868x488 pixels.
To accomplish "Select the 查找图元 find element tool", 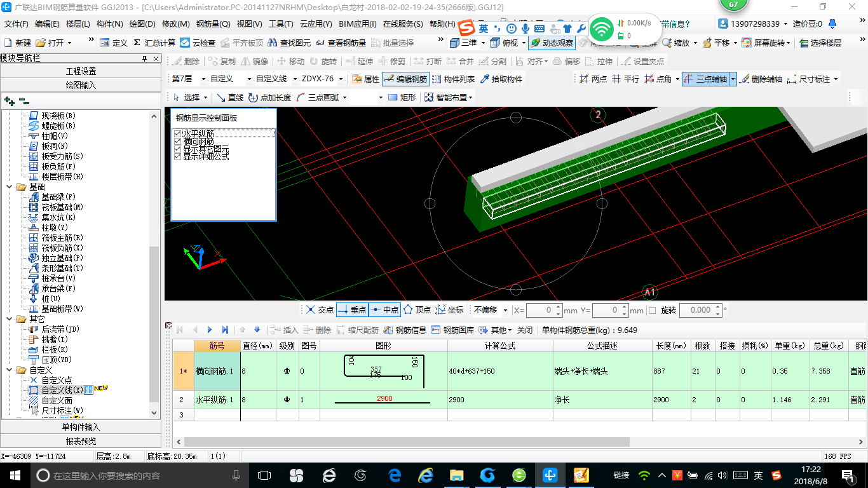I will click(x=290, y=43).
